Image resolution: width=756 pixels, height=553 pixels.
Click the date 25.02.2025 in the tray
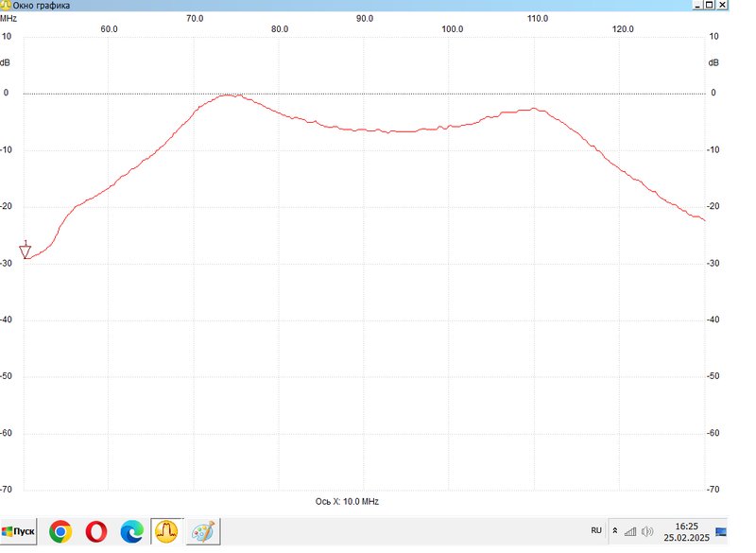(x=687, y=538)
